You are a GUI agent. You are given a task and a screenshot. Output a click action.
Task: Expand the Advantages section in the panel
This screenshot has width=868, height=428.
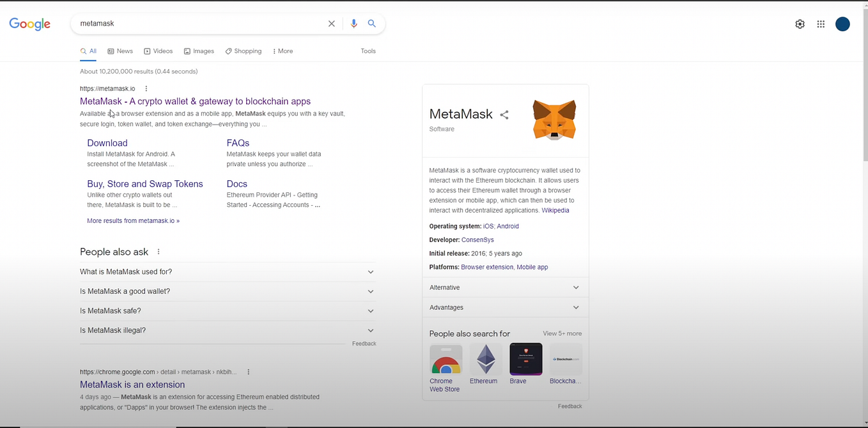click(505, 307)
